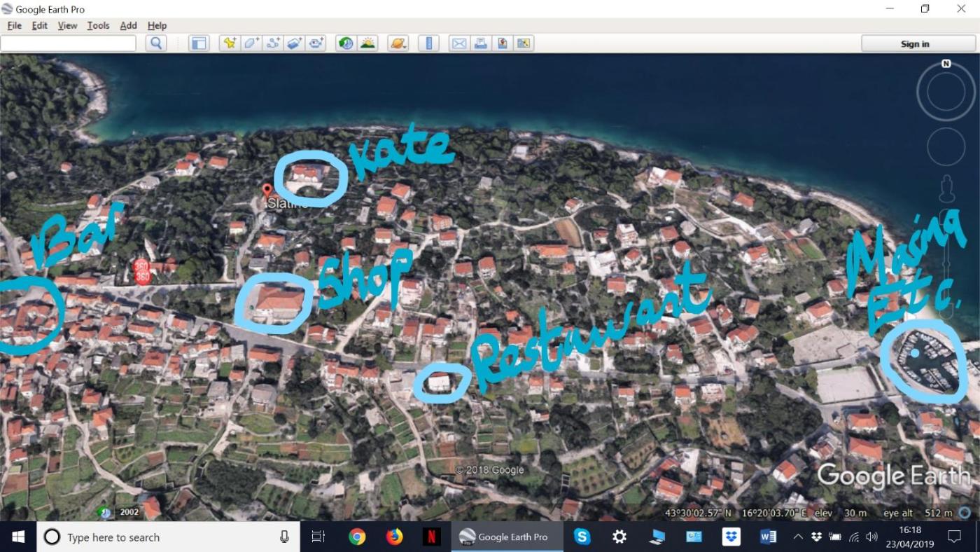This screenshot has width=980, height=552.
Task: Click the Add Image Overlay icon
Action: (295, 43)
